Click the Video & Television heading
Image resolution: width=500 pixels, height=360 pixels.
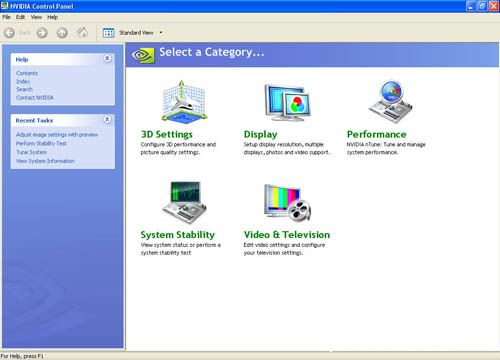point(287,235)
